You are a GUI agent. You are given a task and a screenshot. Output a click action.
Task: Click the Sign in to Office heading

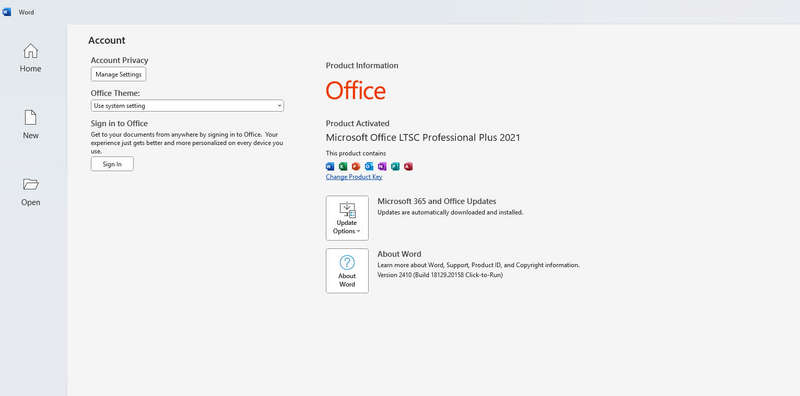pos(119,123)
